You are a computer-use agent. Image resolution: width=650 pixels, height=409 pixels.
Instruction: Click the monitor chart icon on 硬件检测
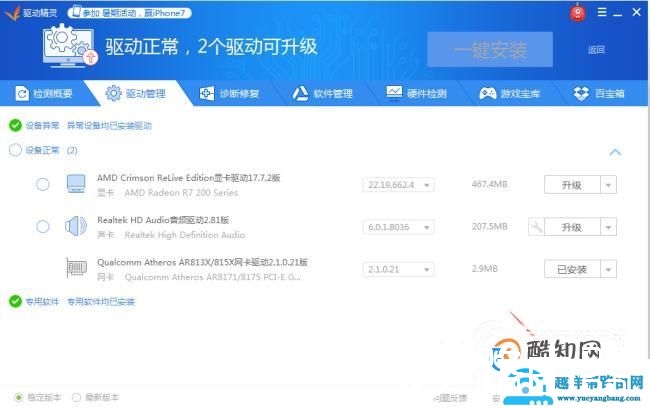[x=394, y=92]
